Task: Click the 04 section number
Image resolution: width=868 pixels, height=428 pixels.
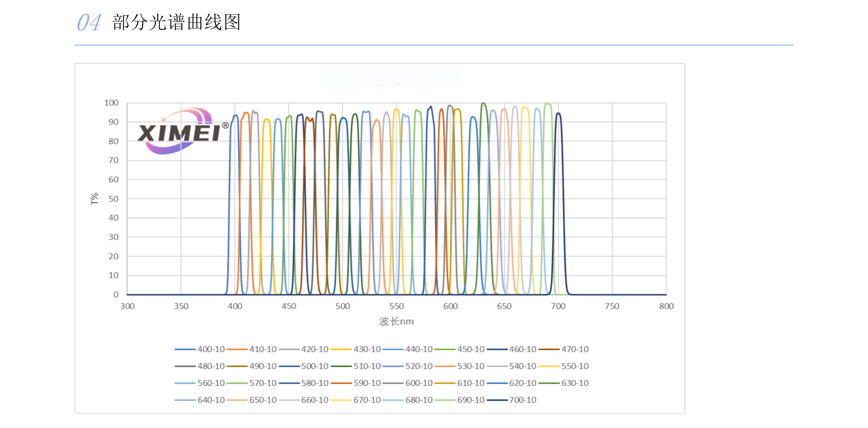Action: (89, 23)
